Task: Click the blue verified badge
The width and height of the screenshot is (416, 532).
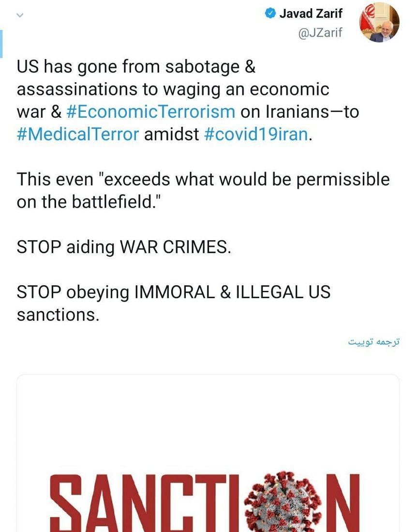Action: (270, 14)
